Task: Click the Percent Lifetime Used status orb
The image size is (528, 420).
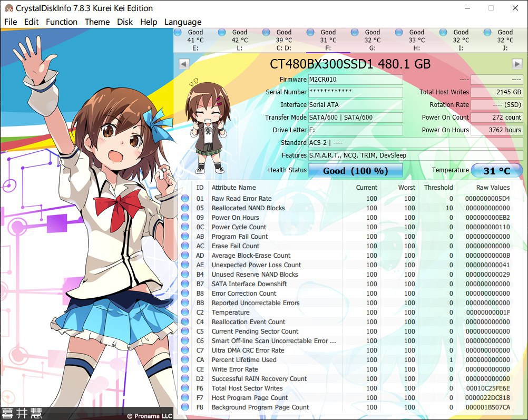Action: pos(185,360)
